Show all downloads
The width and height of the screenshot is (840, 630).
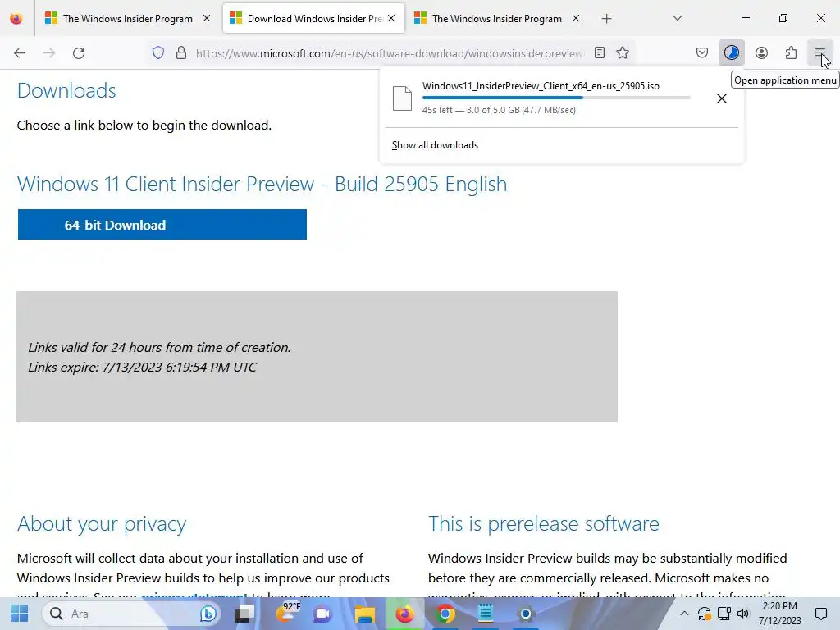(435, 145)
